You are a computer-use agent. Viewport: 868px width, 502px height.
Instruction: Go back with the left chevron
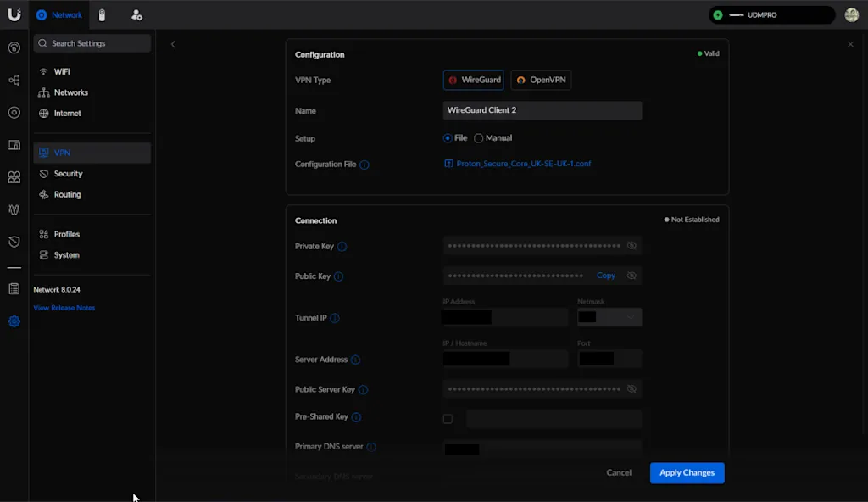pos(173,44)
